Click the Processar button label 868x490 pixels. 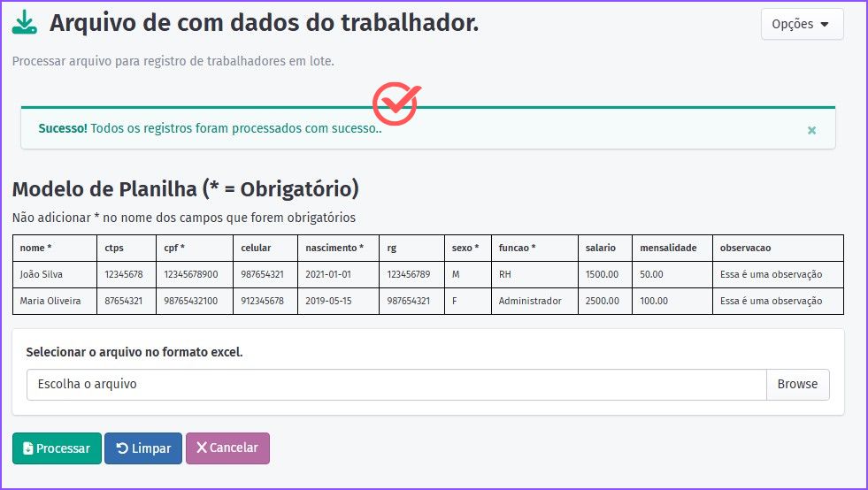63,448
